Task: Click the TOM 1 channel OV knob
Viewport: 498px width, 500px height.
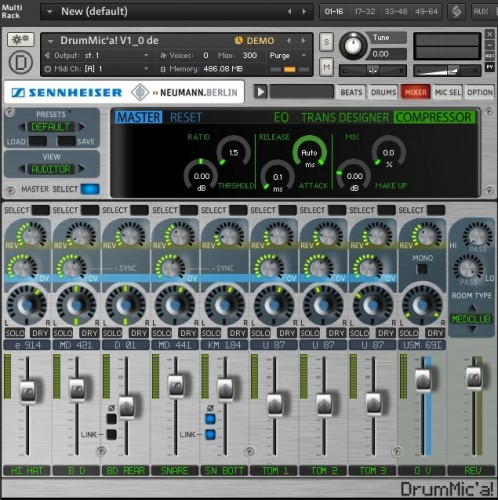Action: pyautogui.click(x=269, y=268)
